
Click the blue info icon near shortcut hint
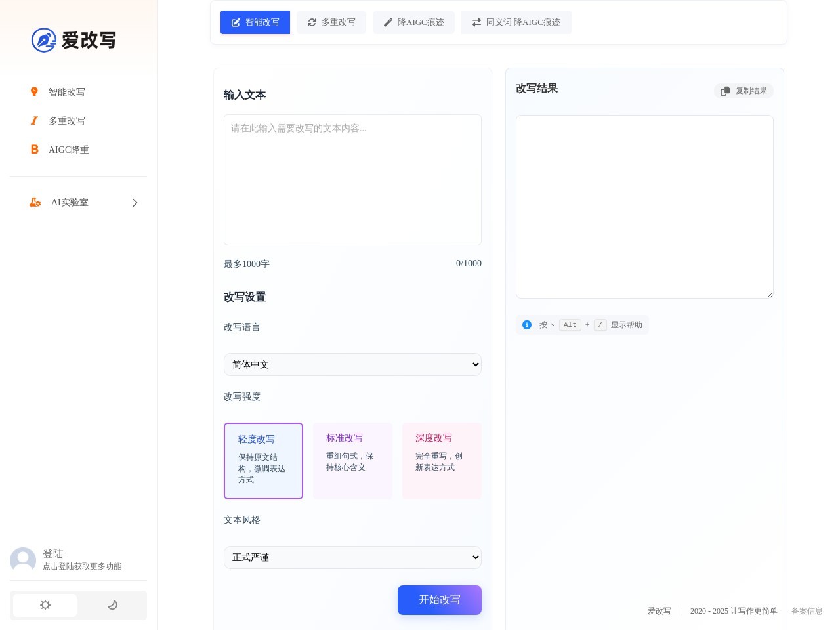[x=527, y=325]
